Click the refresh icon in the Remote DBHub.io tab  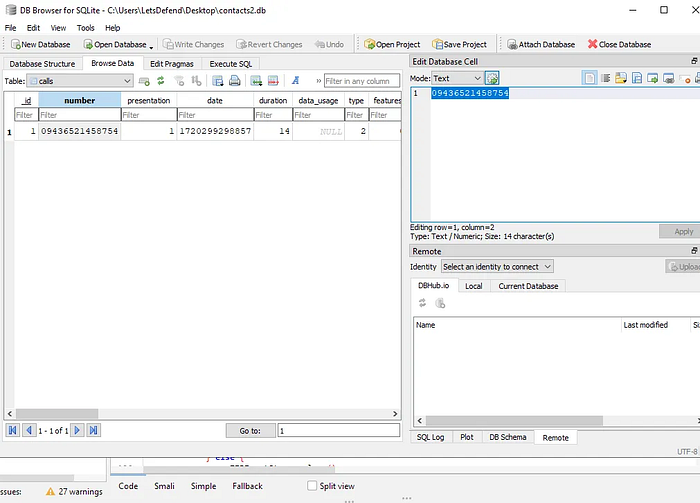422,303
